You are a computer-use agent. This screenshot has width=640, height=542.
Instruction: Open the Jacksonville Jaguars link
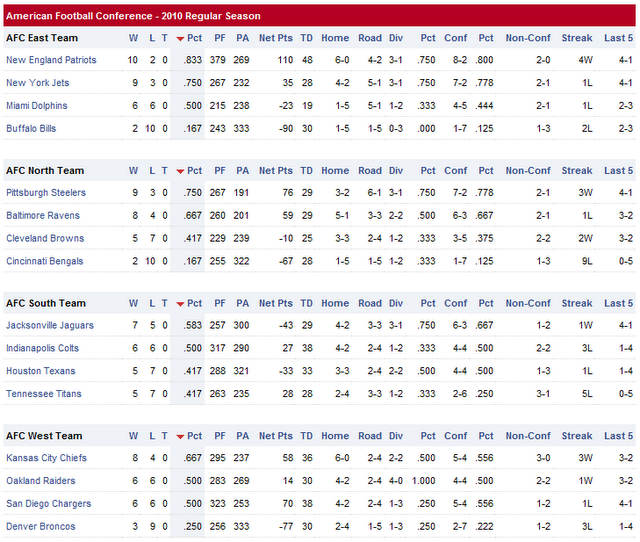(x=50, y=325)
